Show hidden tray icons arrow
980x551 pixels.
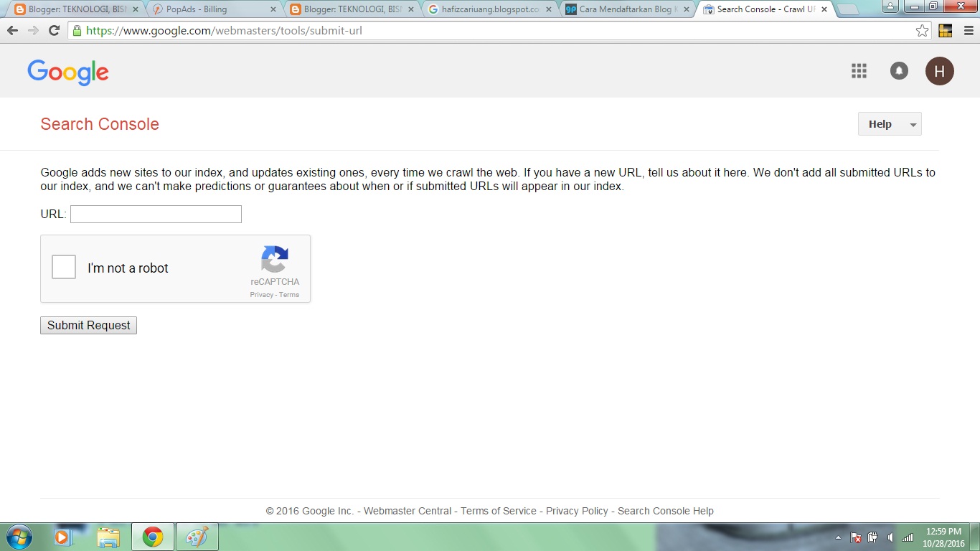pos(838,537)
